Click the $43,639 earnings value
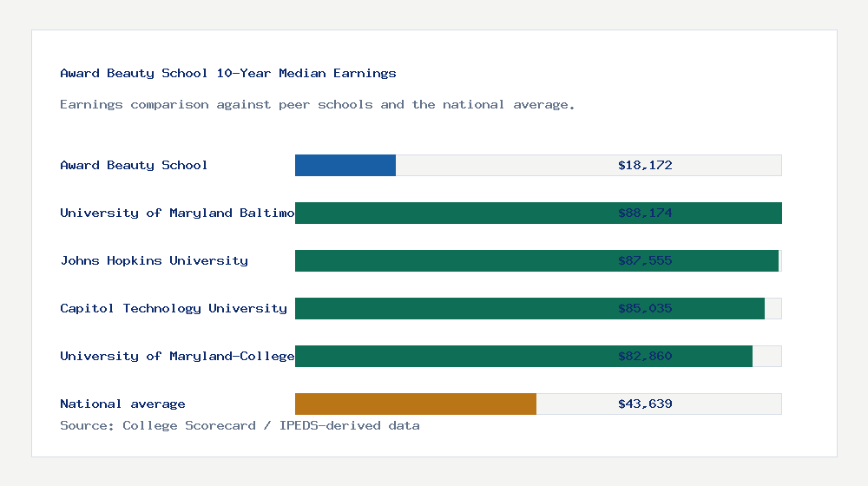Viewport: 868px width, 486px height. [x=645, y=404]
